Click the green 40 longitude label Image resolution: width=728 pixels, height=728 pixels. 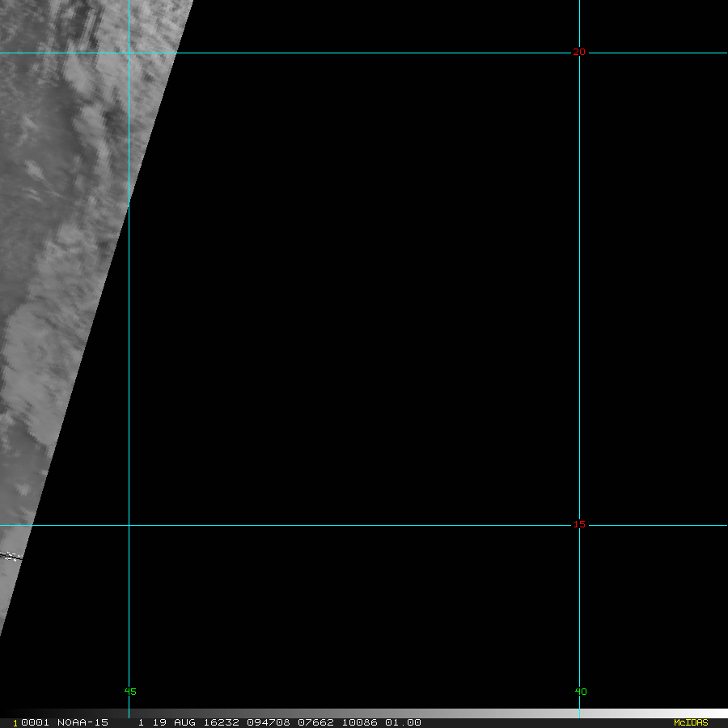[581, 692]
